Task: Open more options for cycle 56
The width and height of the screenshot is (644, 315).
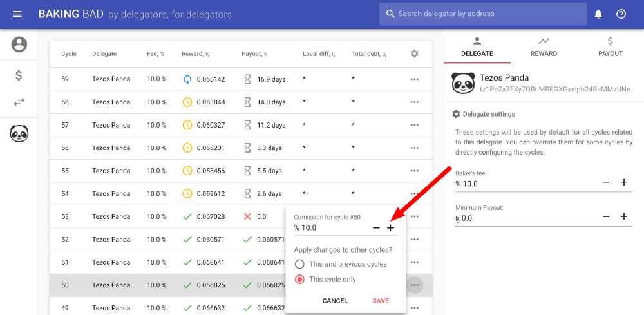Action: point(414,148)
